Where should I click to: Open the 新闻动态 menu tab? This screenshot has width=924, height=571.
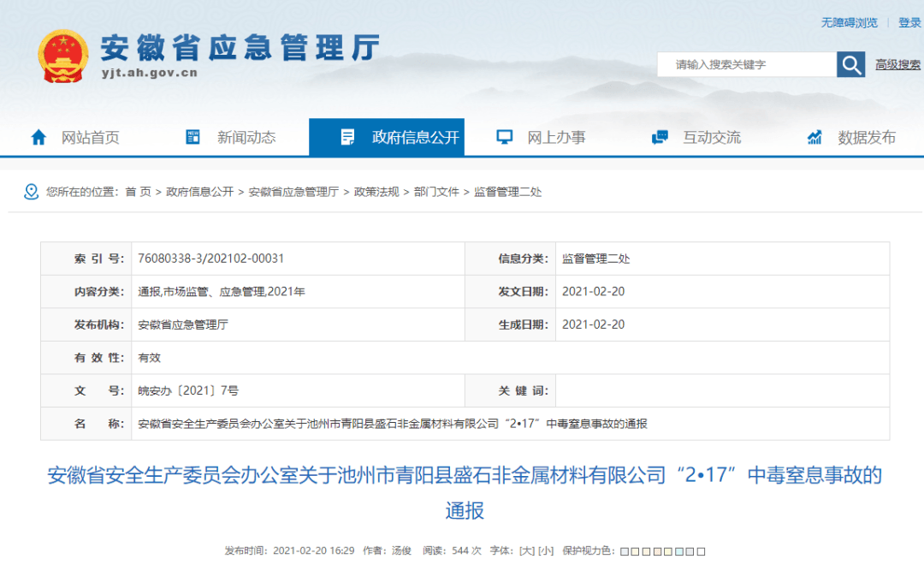point(246,137)
